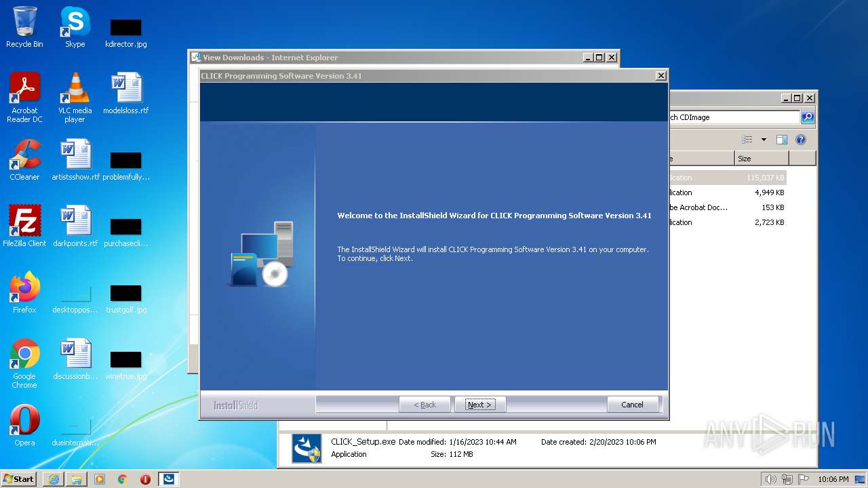
Task: Switch to the installer taskbar button
Action: coord(169,479)
